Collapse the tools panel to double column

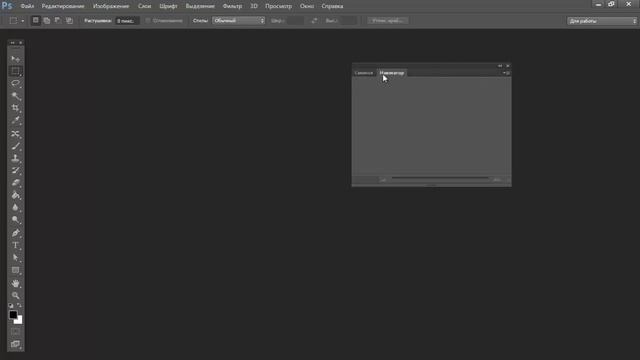(12, 42)
